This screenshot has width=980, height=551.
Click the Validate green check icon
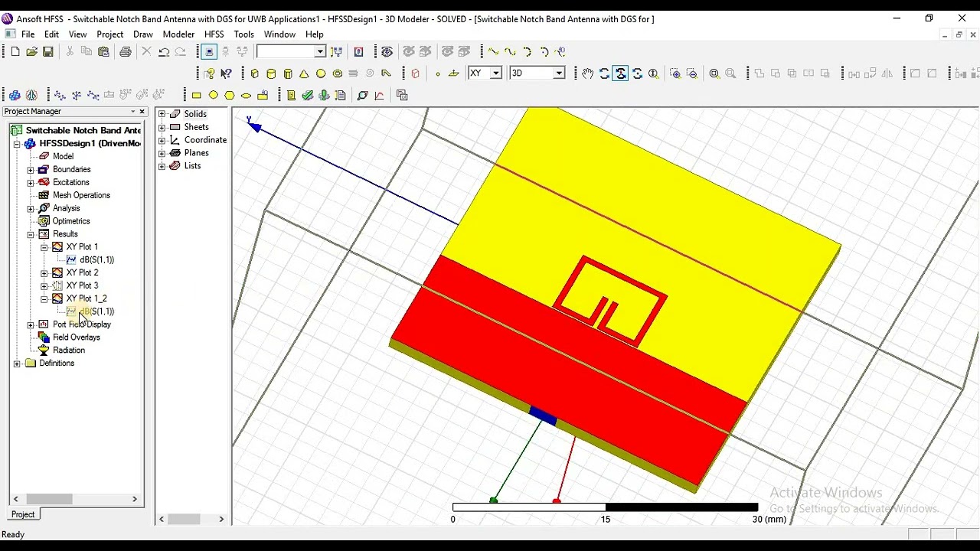[308, 95]
